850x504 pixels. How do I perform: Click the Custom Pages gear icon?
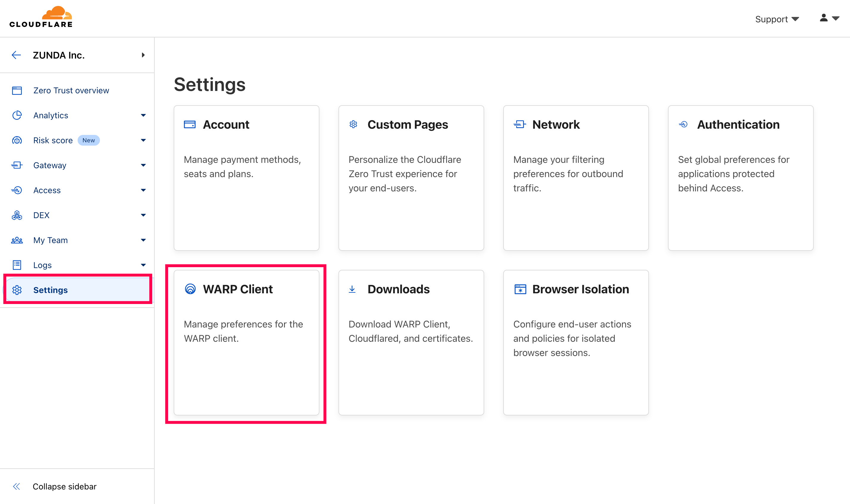pos(353,124)
